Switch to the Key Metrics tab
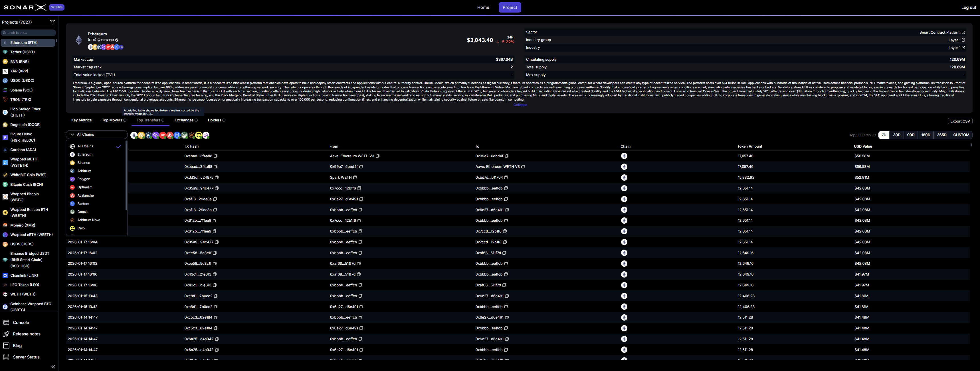This screenshot has height=371, width=980. [81, 120]
